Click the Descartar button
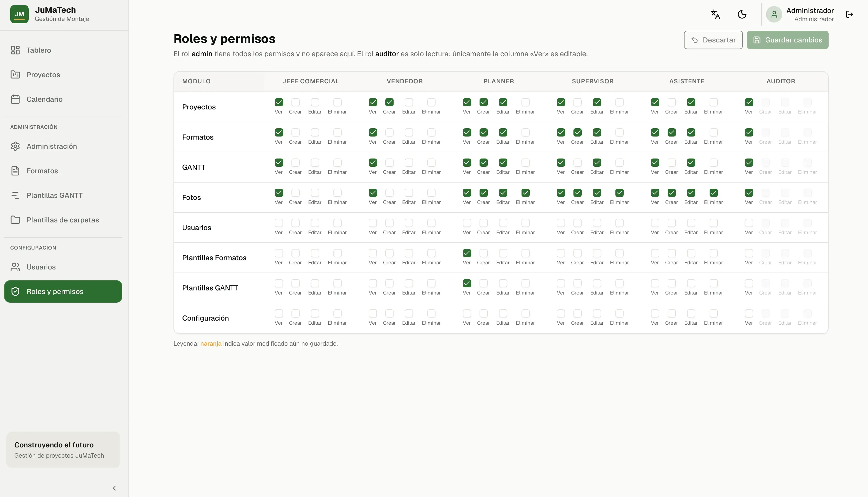Viewport: 868px width, 497px height. [713, 40]
